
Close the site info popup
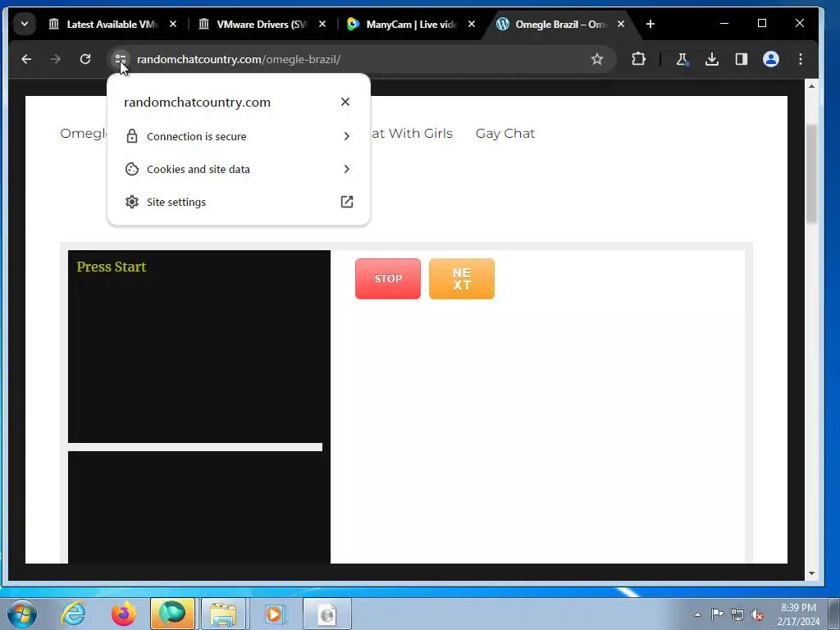tap(345, 102)
